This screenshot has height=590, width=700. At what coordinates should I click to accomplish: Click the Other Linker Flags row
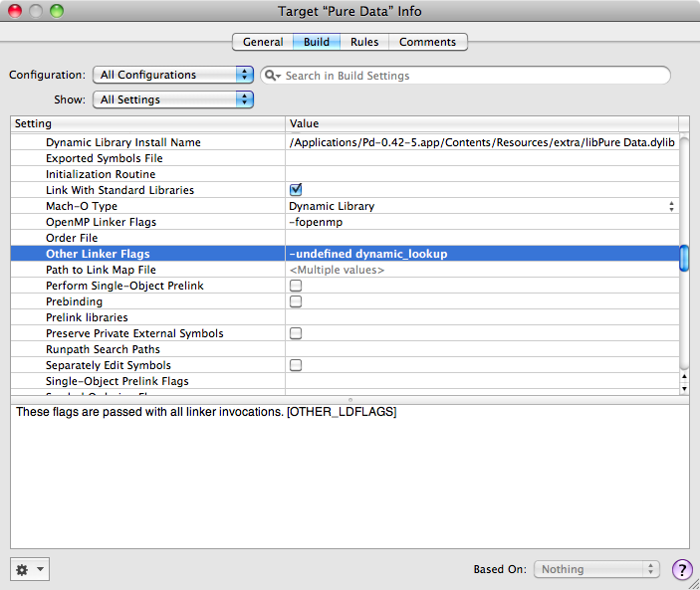[346, 254]
